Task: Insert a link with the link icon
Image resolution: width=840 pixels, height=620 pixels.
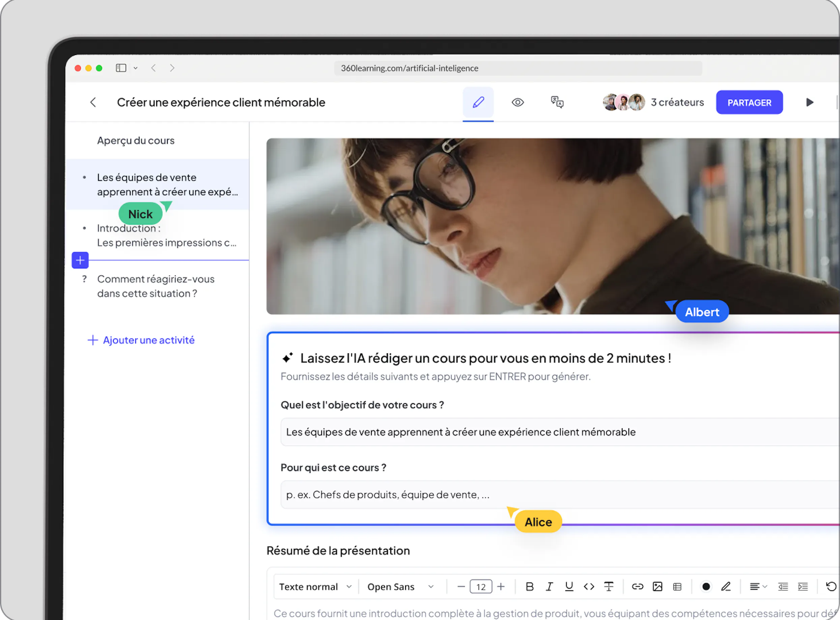Action: coord(637,586)
